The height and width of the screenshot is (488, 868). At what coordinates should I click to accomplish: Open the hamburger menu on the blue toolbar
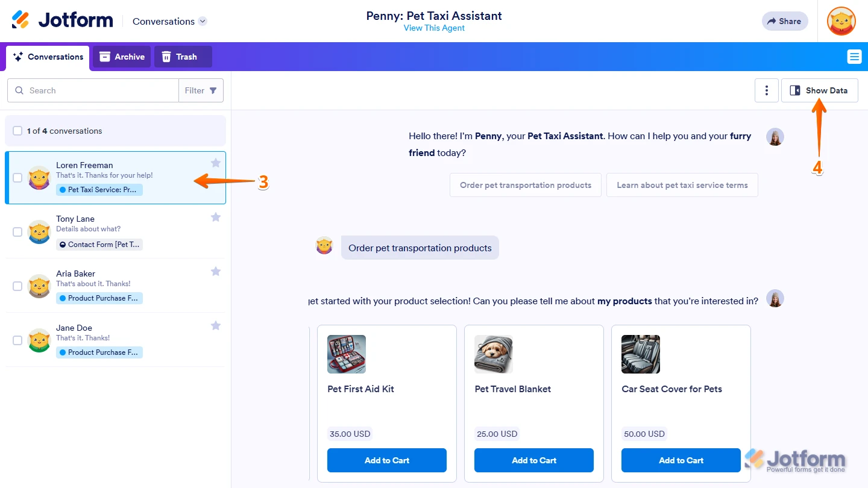[854, 56]
